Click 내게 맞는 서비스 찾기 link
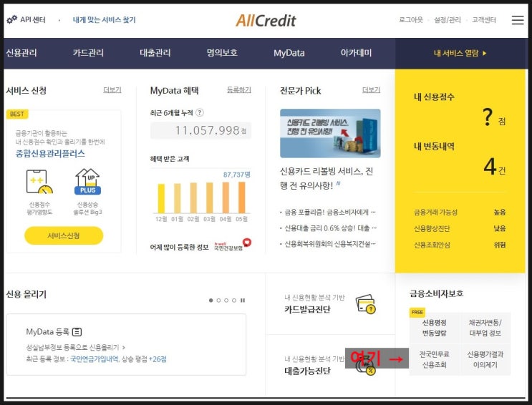This screenshot has height=405, width=532. 104,19
